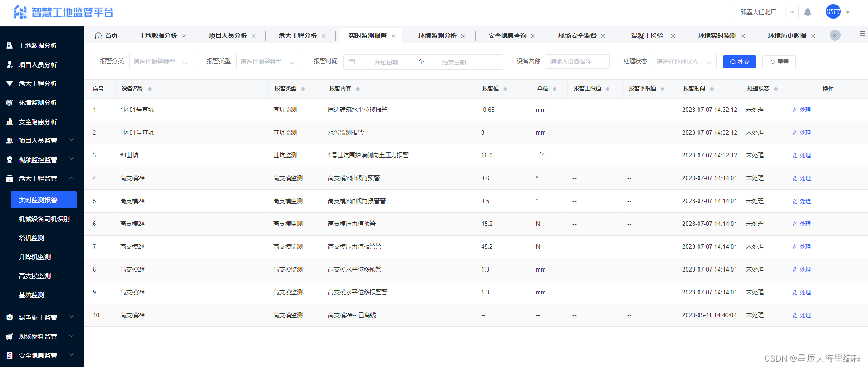Select 机械设备司机识别 submenu item

44,219
